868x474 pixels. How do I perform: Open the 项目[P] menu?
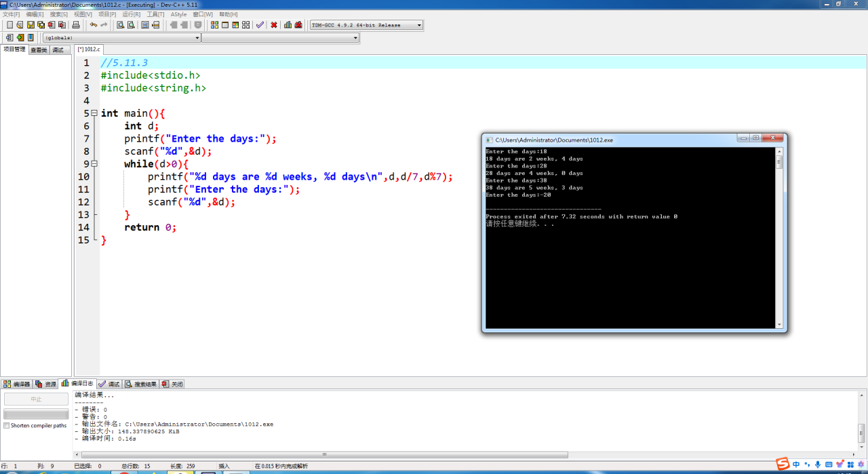point(107,14)
